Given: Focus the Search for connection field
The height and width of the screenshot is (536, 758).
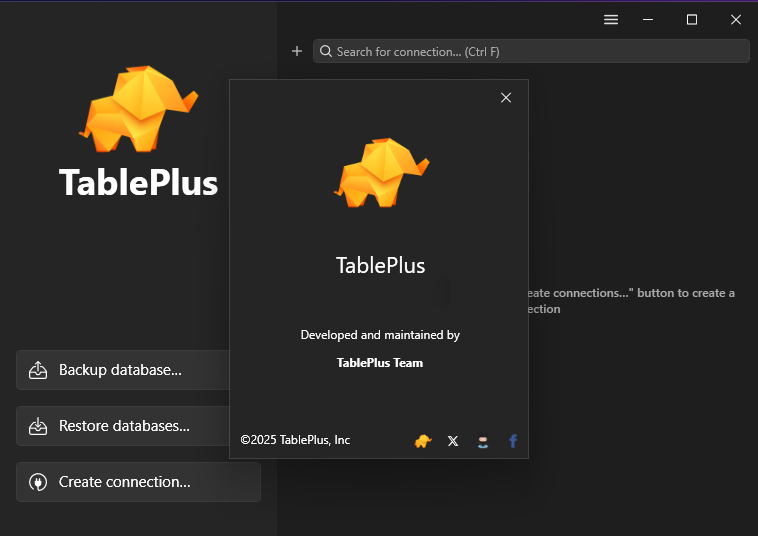Looking at the screenshot, I should pyautogui.click(x=531, y=51).
